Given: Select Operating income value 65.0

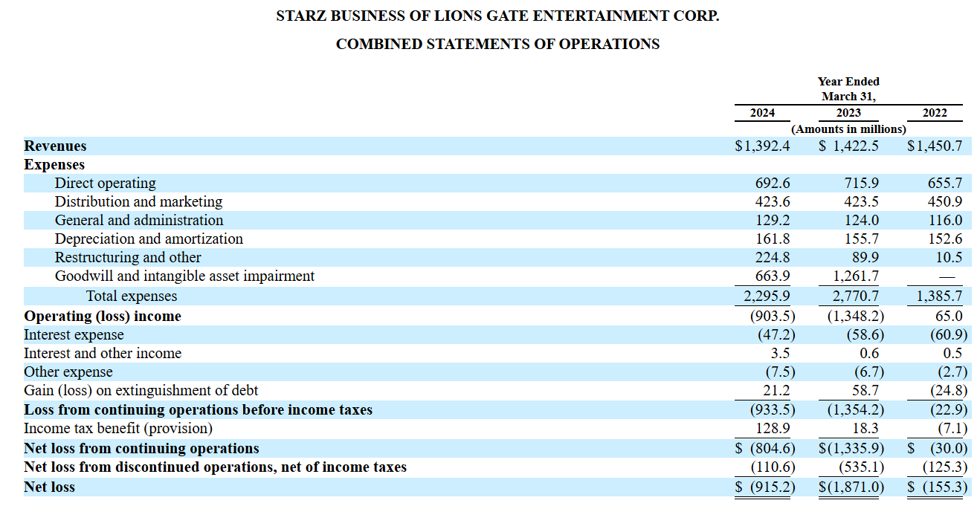Looking at the screenshot, I should pos(948,317).
